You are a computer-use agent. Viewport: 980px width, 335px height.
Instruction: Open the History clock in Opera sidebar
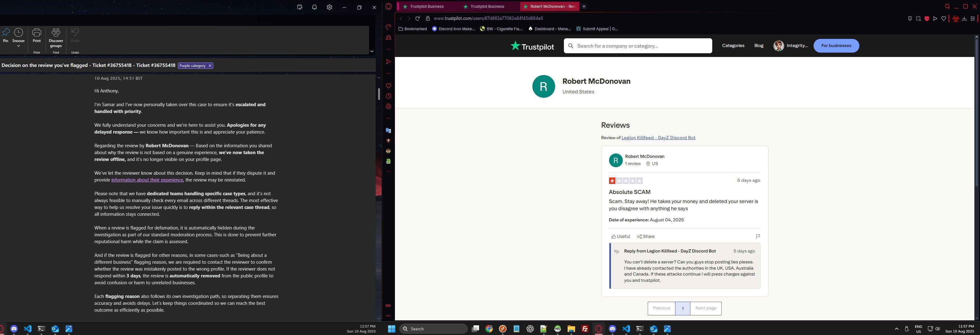388,97
